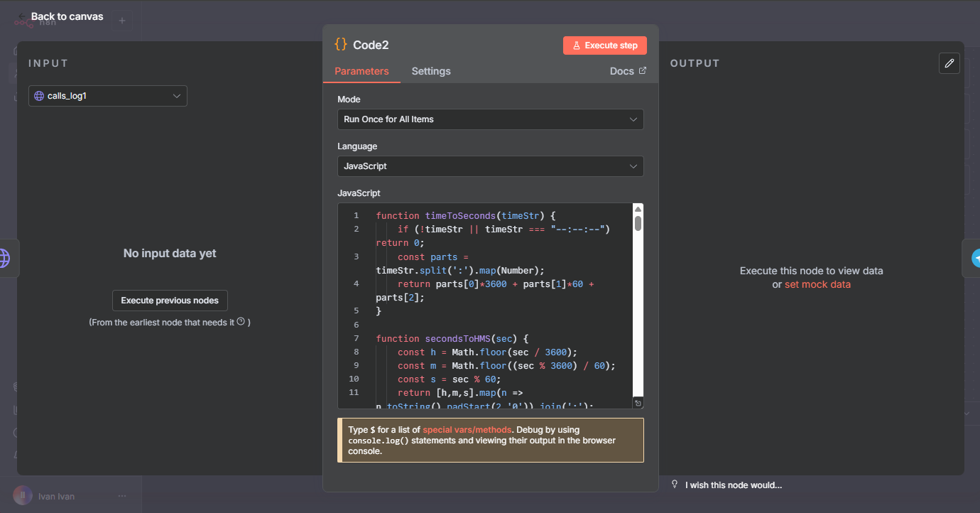Viewport: 980px width, 513px height.
Task: Click the expand code editor corner icon
Action: 638,403
